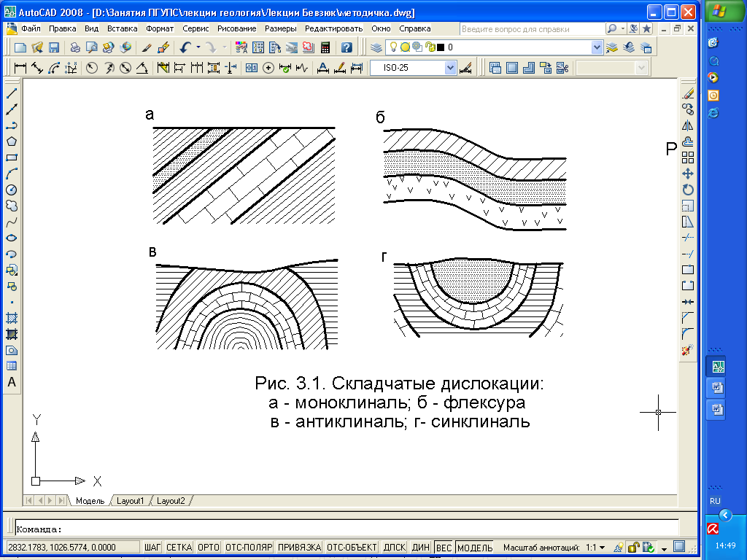Open the undo history dropdown arrow
The height and width of the screenshot is (560, 747).
(x=198, y=47)
